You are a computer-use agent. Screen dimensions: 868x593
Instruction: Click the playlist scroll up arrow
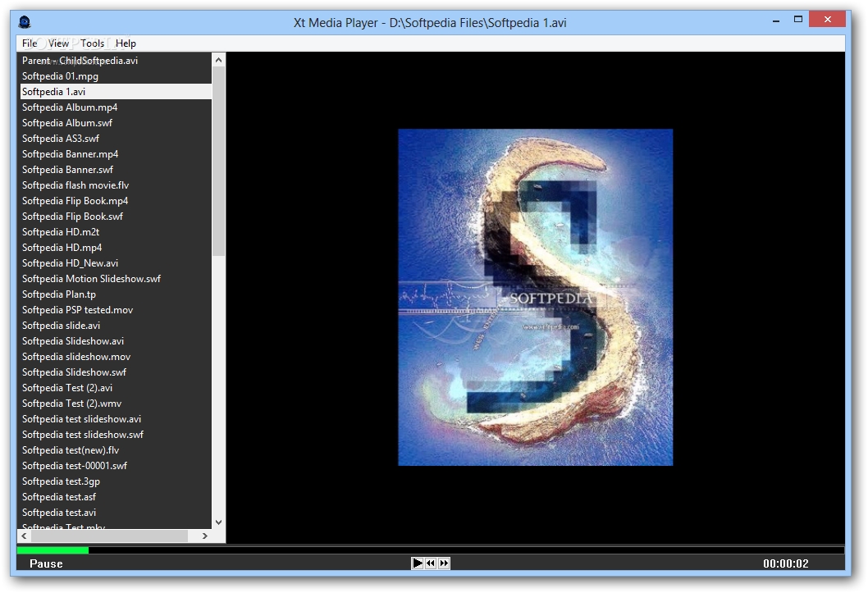point(219,60)
